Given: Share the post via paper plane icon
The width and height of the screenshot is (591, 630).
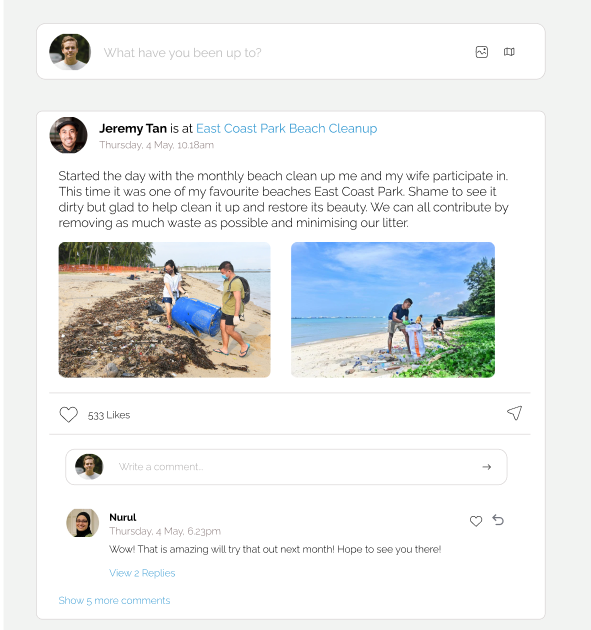Looking at the screenshot, I should (x=514, y=413).
